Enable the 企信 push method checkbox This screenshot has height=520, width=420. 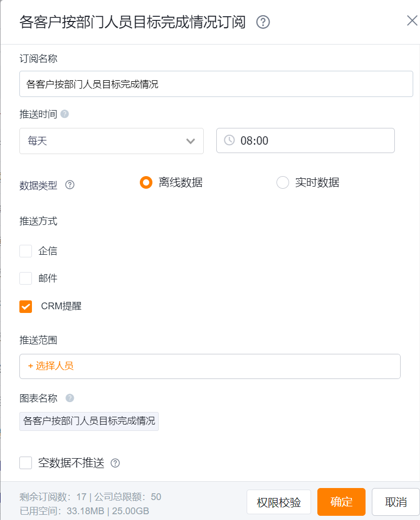pos(26,251)
